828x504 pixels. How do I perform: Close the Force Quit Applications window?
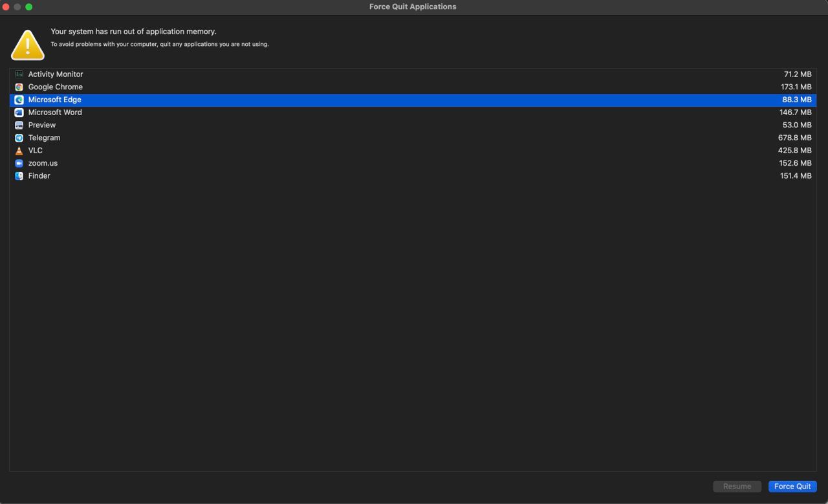[x=6, y=6]
